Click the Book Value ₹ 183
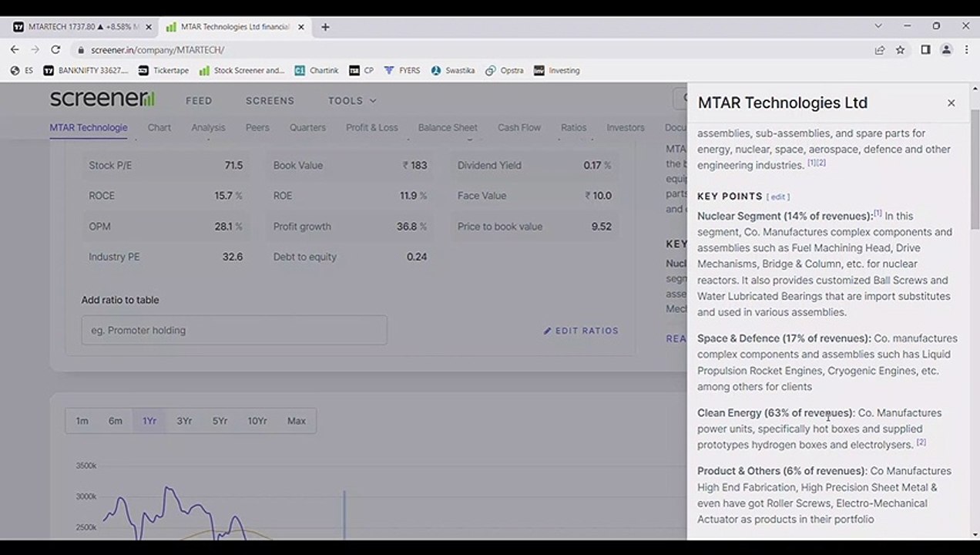980x555 pixels. (x=414, y=165)
